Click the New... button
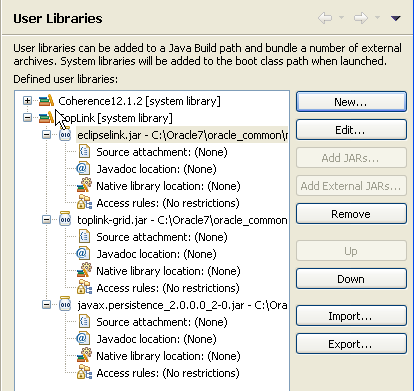 tap(351, 102)
